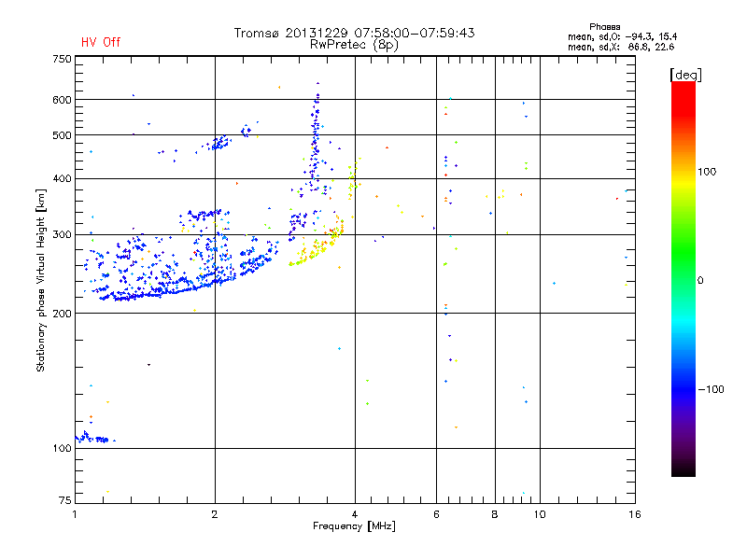Click the y-axis tick label "200"
747x560 pixels.
[x=62, y=314]
